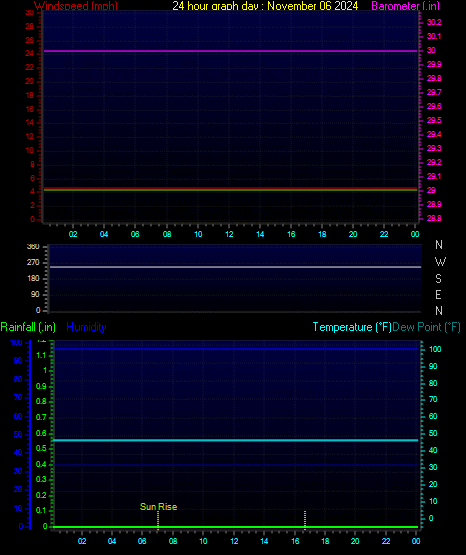Click the 'E' compass label
The image size is (466, 555).
[438, 294]
